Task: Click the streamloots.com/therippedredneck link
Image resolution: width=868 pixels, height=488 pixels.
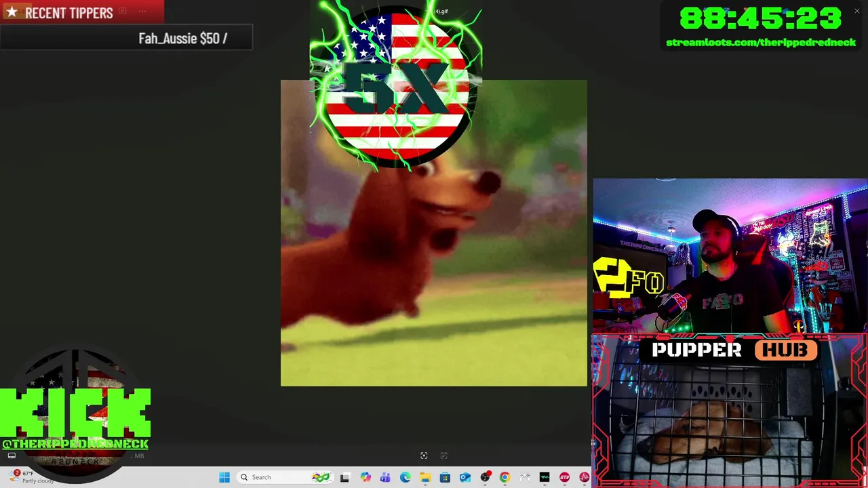Action: 761,42
